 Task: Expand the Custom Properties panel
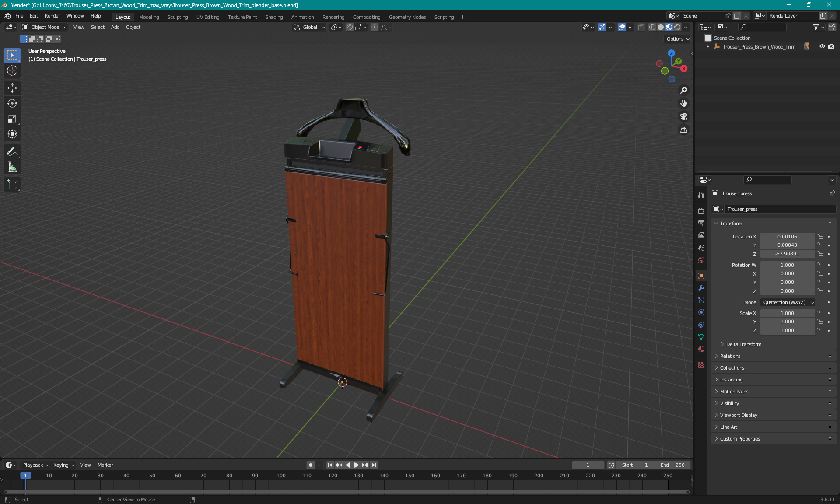pos(739,439)
